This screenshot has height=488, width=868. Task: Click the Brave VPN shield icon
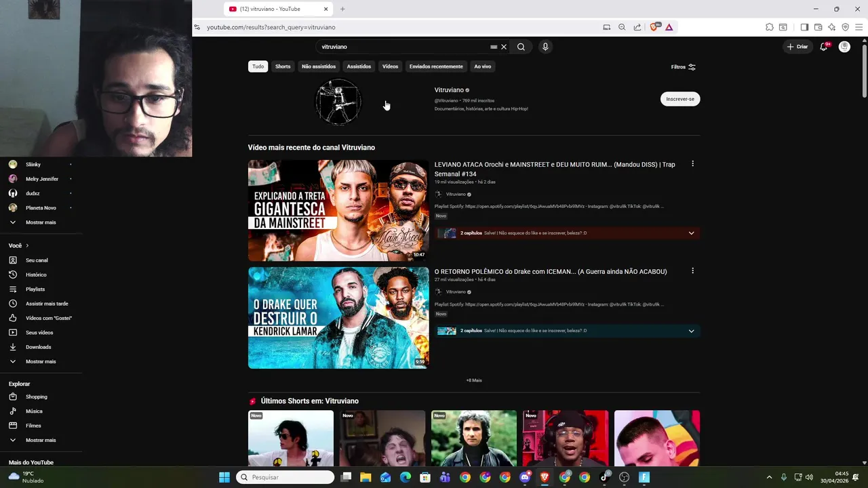click(x=846, y=27)
